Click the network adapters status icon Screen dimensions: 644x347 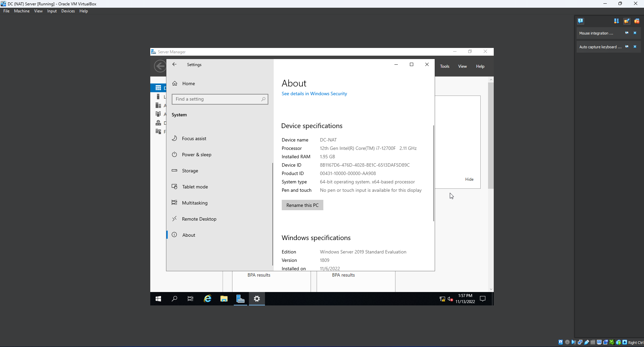[580, 342]
